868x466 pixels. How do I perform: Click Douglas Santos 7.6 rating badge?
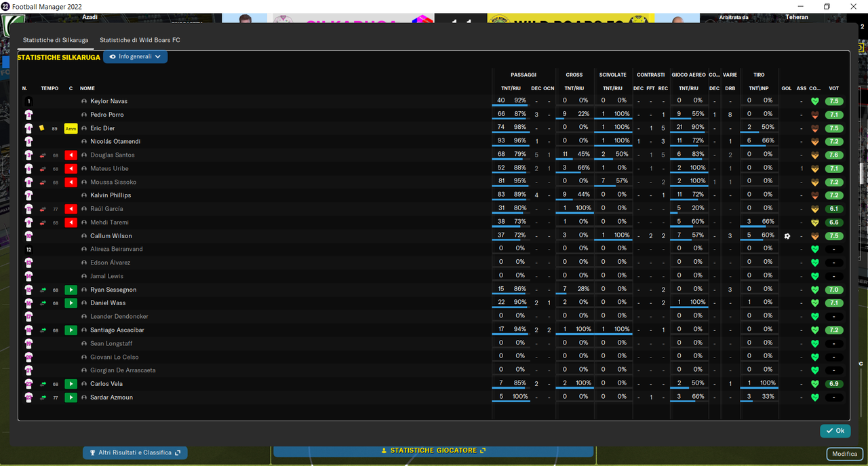coord(834,155)
